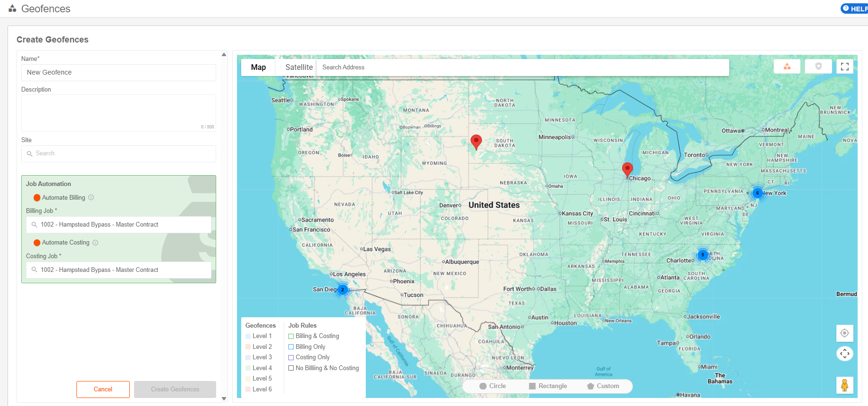
Task: Click the "United States" map label
Action: tap(494, 205)
